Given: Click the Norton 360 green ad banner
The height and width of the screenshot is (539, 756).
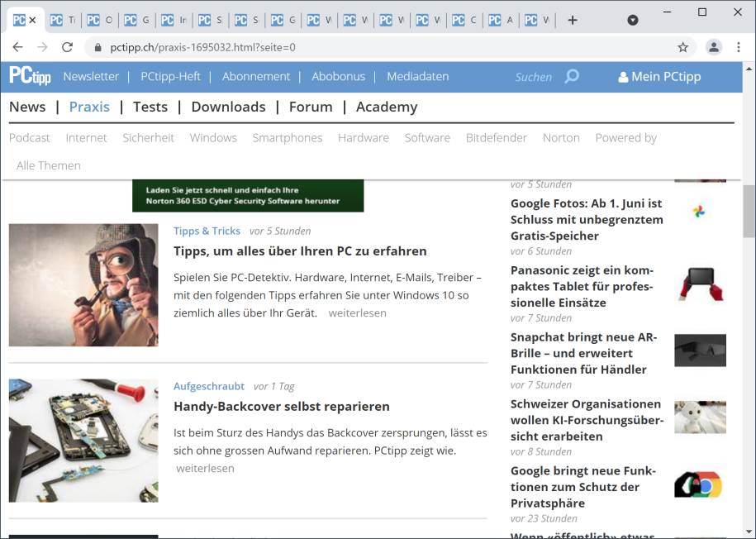Looking at the screenshot, I should 248,195.
